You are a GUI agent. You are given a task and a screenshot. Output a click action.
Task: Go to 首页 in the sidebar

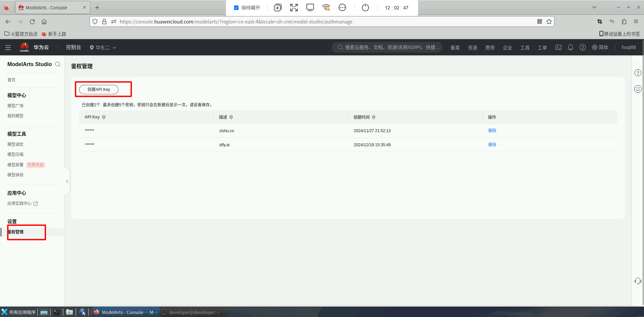11,80
